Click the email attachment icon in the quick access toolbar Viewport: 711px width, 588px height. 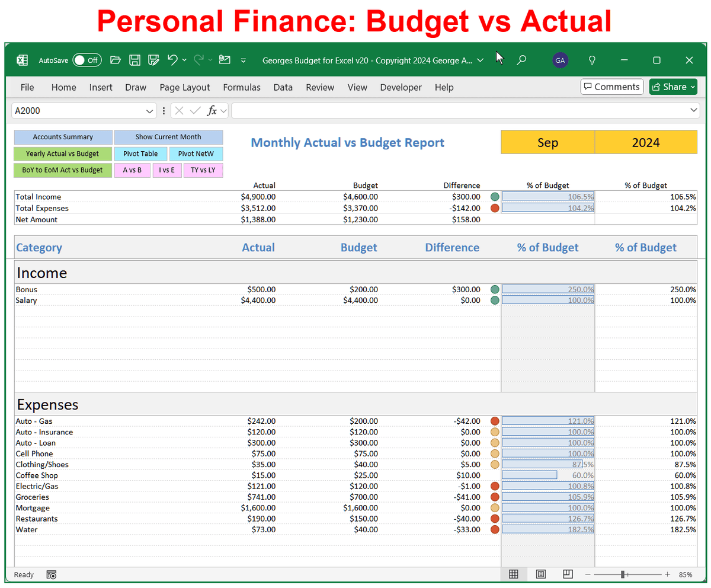tap(225, 59)
